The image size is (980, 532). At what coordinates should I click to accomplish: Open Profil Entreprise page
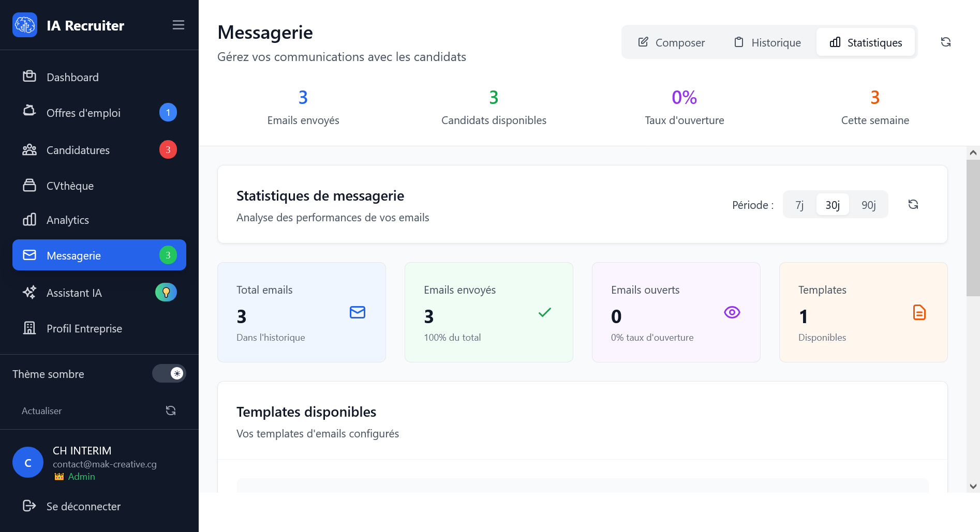[84, 328]
